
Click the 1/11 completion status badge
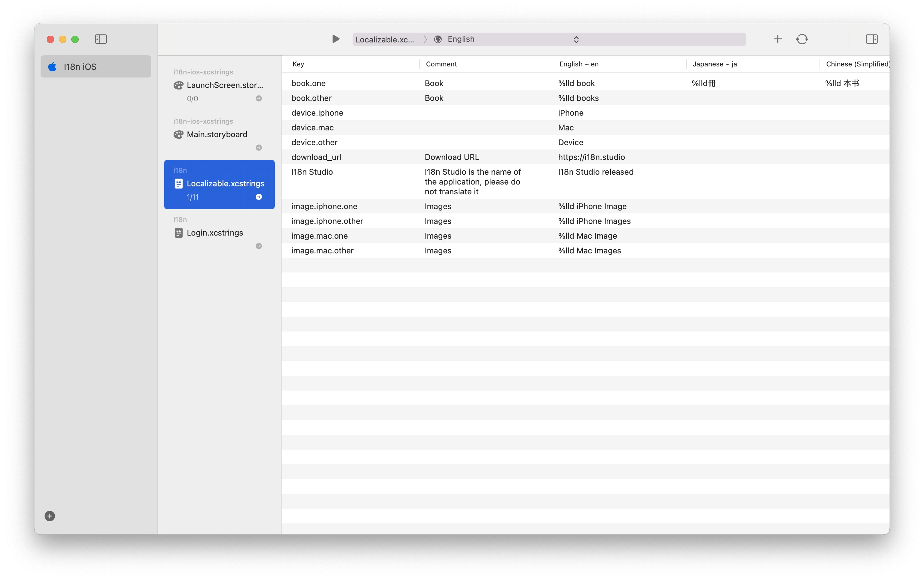pos(192,197)
